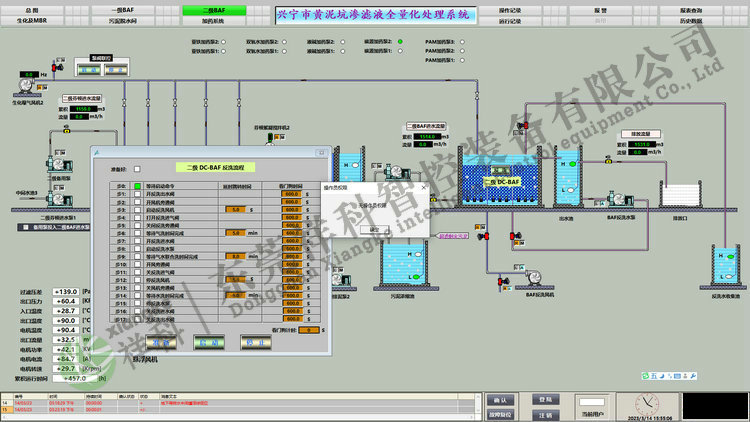Check the 步0 step checkbox
This screenshot has width=750, height=422.
pos(138,186)
